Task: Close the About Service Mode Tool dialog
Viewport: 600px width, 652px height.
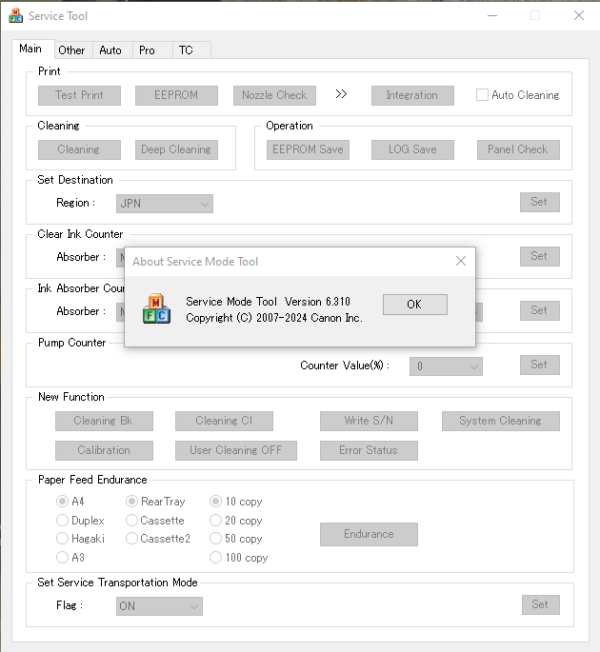Action: (x=461, y=261)
